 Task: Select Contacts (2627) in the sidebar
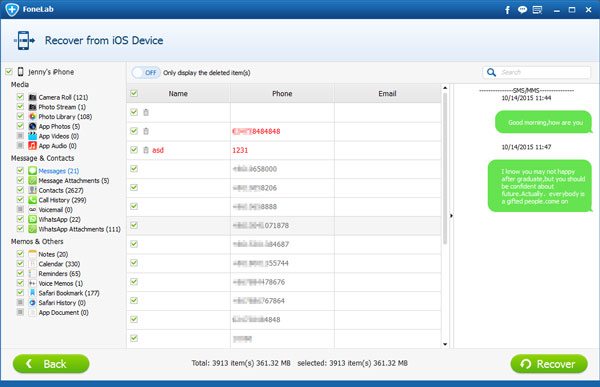(x=61, y=190)
